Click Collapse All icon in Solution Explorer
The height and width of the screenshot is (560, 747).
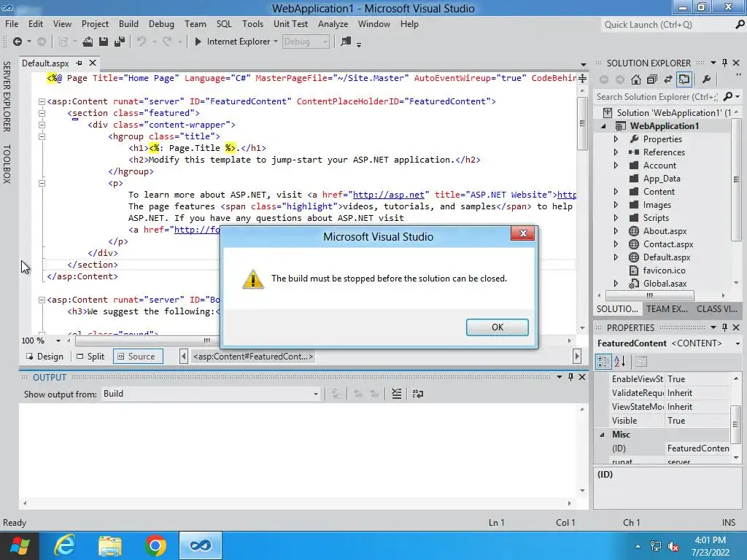click(651, 79)
